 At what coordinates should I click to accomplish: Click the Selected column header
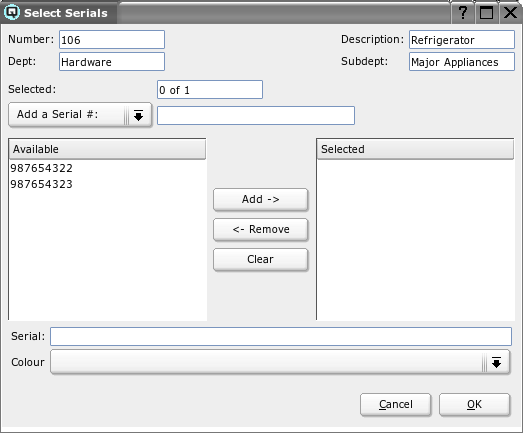point(415,149)
